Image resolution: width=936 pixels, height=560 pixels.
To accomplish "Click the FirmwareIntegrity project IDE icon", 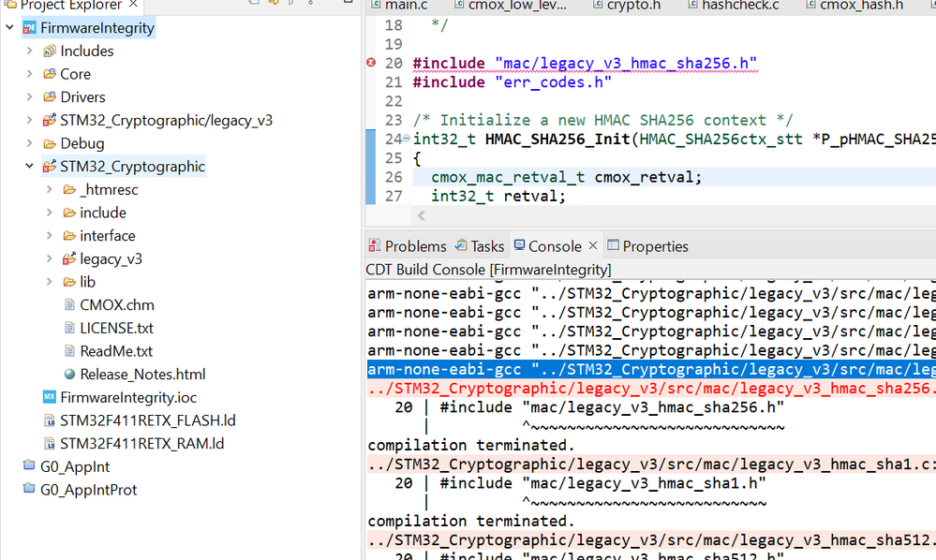I will 29,28.
